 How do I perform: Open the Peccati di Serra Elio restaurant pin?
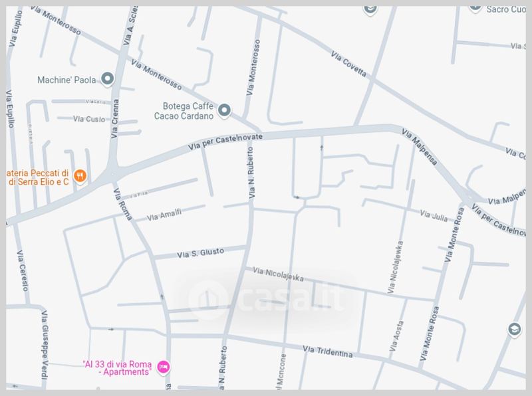click(x=80, y=177)
